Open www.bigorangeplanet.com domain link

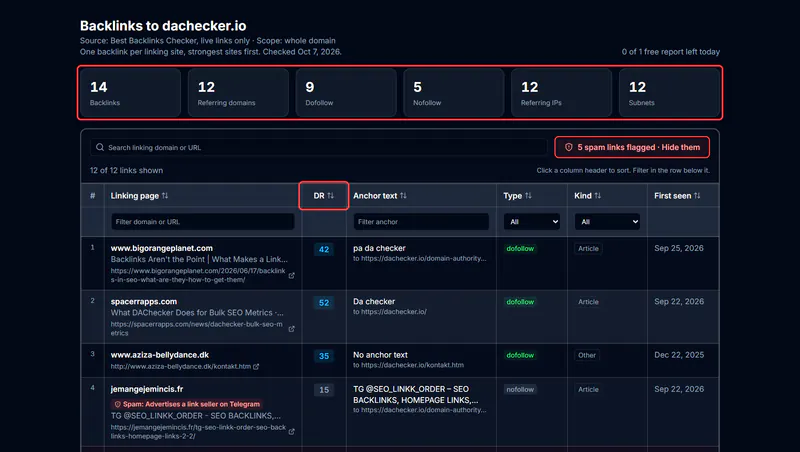pos(162,248)
